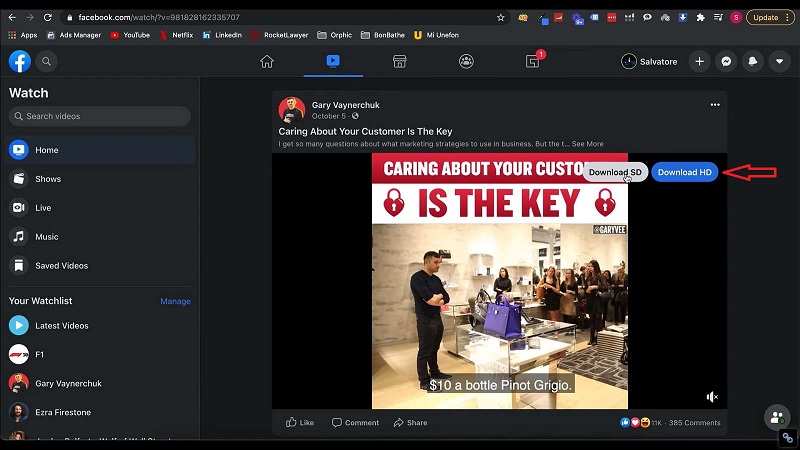
Task: Open the Ads Manager bookmark
Action: 74,35
